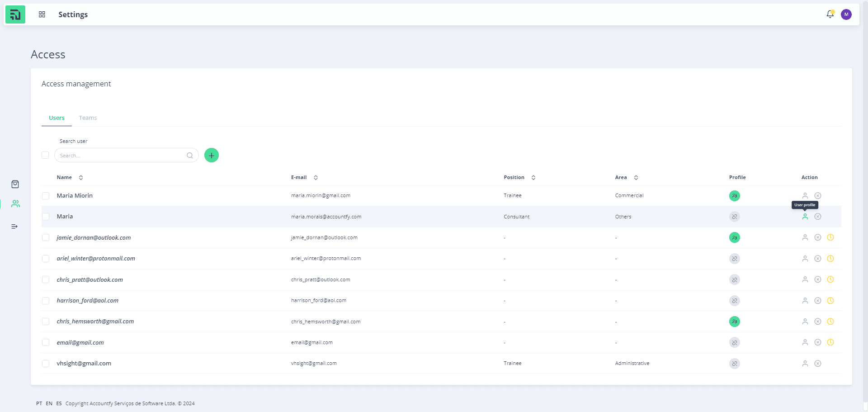Click the email@gmail.com row checkbox
The width and height of the screenshot is (868, 412).
tap(46, 342)
